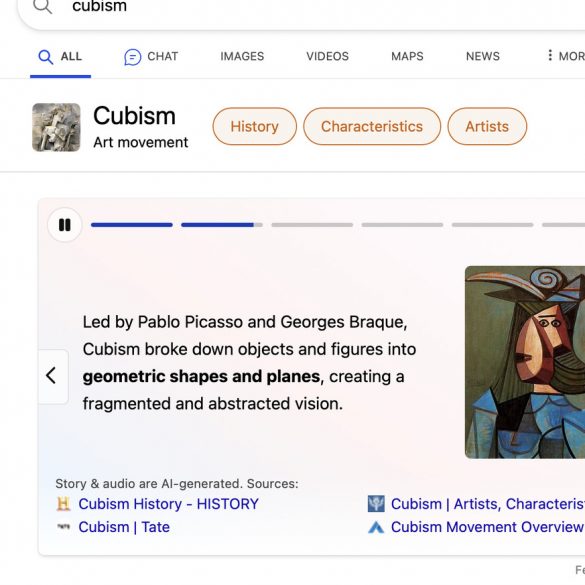Open the NEWS tab
The width and height of the screenshot is (585, 585).
coord(483,56)
